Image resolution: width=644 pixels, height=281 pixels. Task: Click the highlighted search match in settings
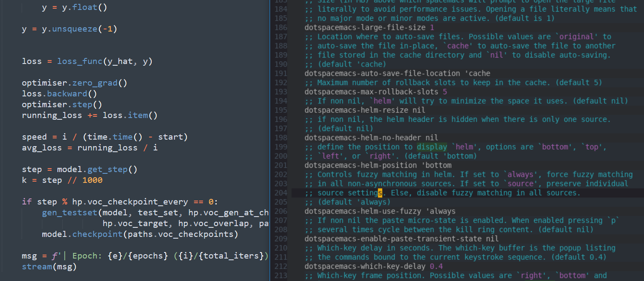pyautogui.click(x=380, y=192)
